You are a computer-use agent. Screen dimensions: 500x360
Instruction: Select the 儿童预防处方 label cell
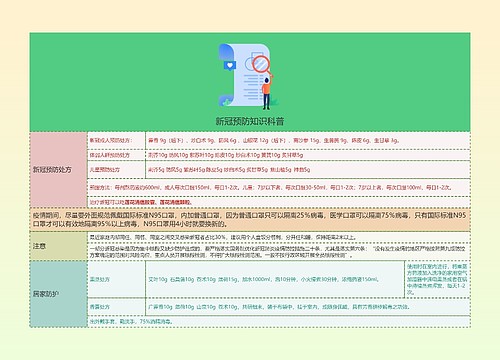tap(116, 170)
